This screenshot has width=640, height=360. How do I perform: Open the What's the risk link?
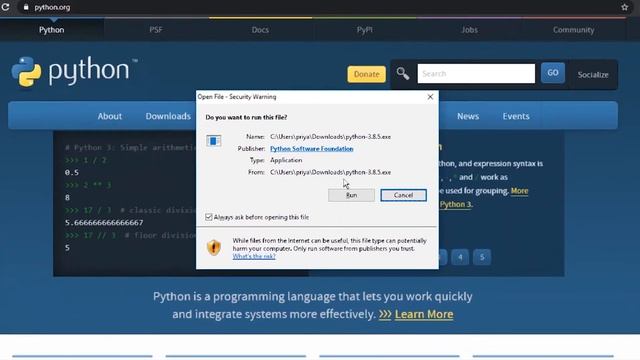(x=254, y=256)
